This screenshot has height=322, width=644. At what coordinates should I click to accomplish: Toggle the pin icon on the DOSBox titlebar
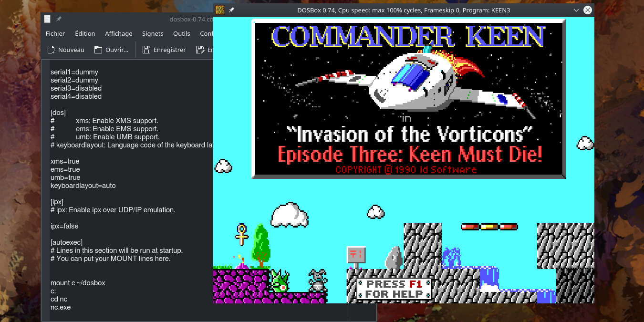click(231, 10)
